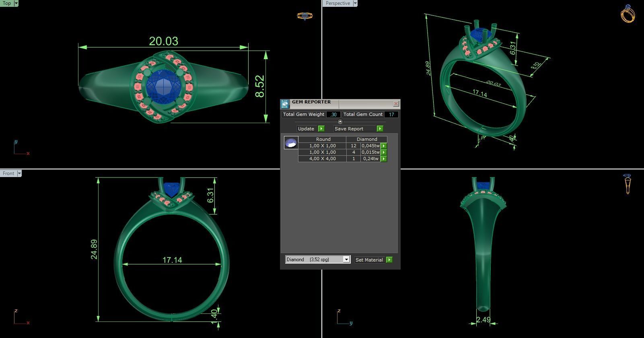The image size is (644, 338).
Task: Click the green arrow on the 0,015tw row
Action: (x=384, y=152)
